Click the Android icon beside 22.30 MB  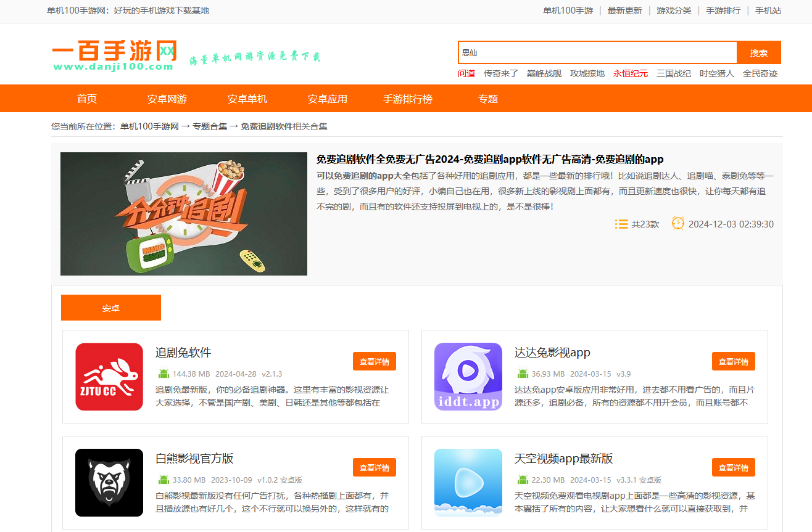[523, 480]
